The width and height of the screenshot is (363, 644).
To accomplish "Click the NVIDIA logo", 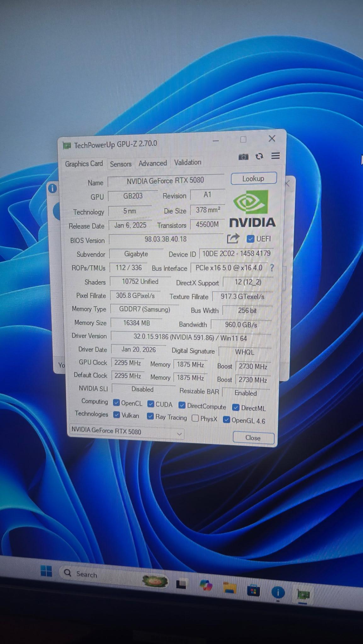I will click(x=252, y=209).
